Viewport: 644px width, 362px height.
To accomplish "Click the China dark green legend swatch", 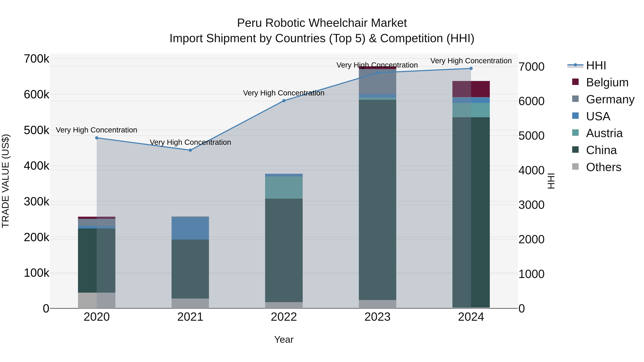I will pyautogui.click(x=575, y=150).
